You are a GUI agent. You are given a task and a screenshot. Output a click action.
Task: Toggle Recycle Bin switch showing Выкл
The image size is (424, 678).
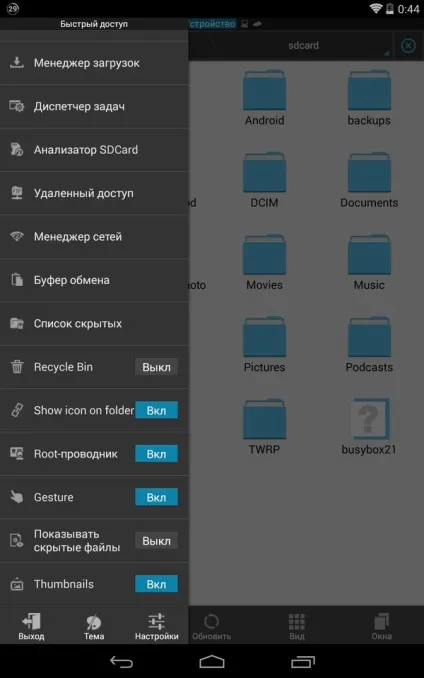tap(156, 367)
